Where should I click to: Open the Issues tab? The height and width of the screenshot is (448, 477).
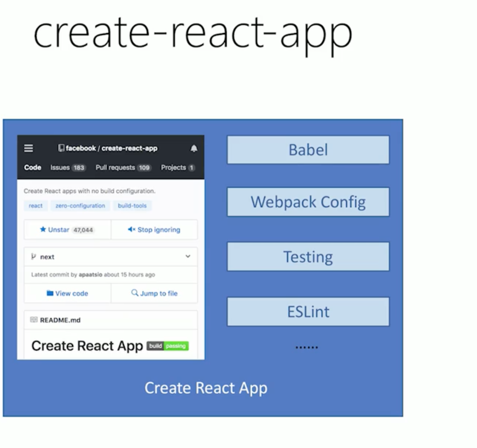coord(68,167)
